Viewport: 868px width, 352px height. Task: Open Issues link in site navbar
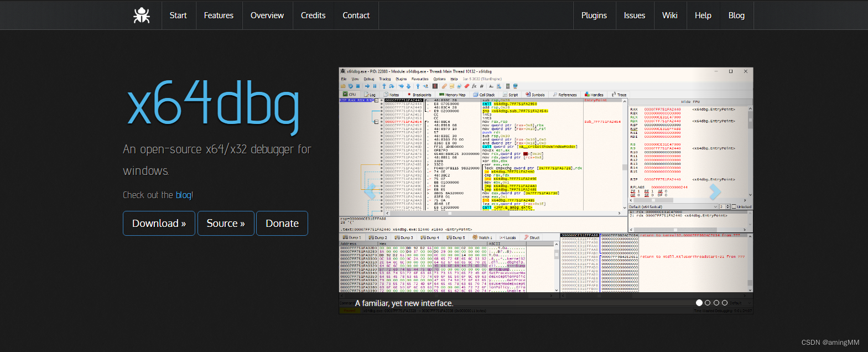coord(635,15)
